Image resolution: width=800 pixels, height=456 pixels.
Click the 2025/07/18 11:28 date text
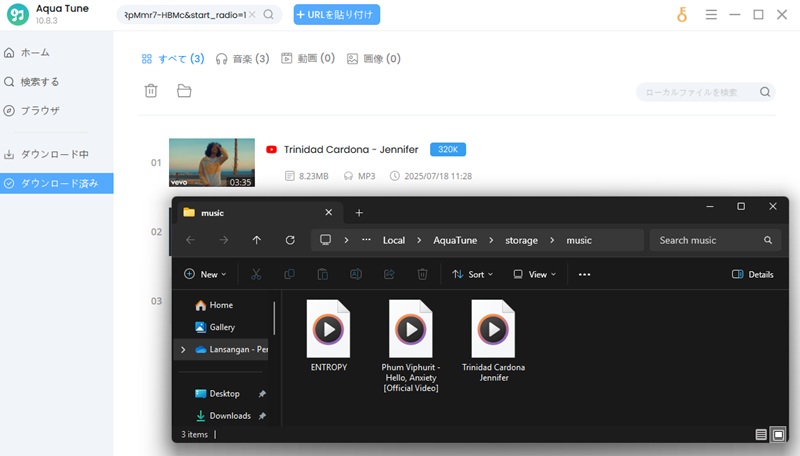coord(438,176)
